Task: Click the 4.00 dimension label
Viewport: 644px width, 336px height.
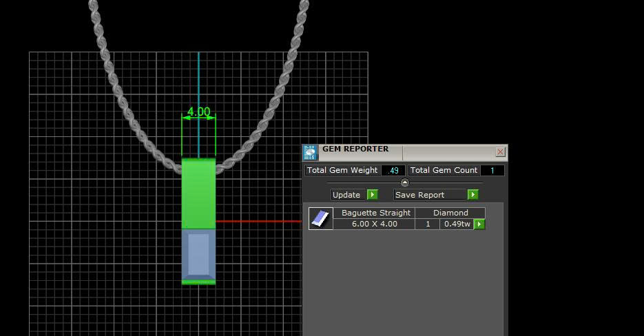Action: pyautogui.click(x=198, y=112)
